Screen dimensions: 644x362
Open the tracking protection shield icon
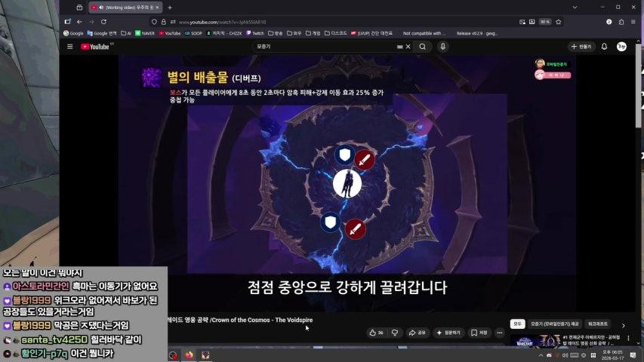tap(154, 22)
